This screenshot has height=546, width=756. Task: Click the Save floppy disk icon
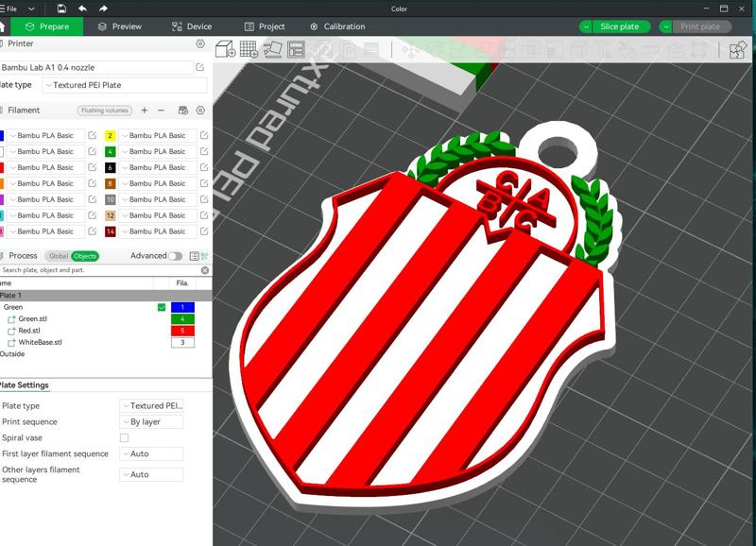tap(61, 9)
